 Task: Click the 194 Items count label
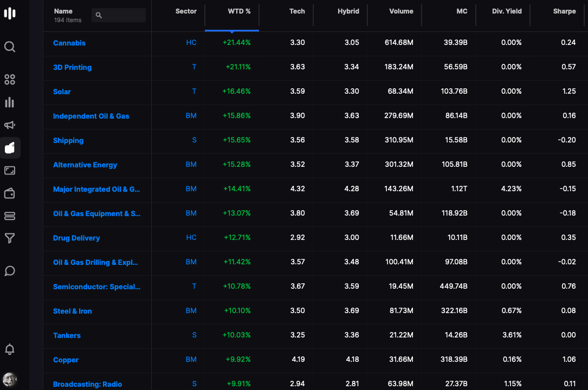(x=68, y=20)
